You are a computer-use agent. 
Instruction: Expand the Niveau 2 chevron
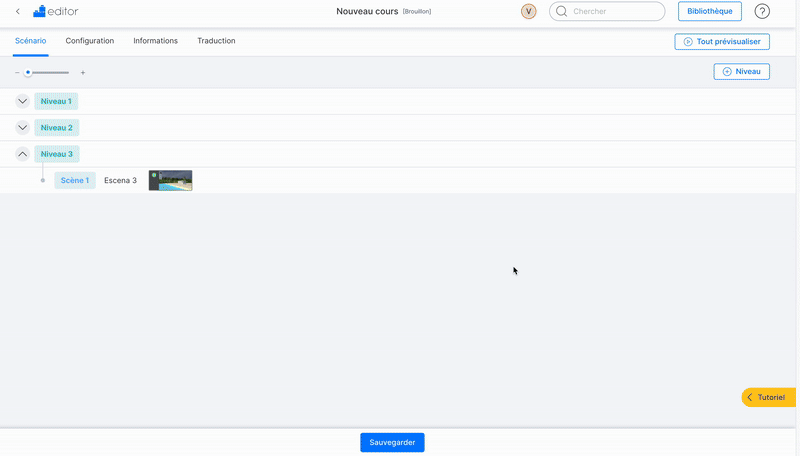pyautogui.click(x=22, y=128)
